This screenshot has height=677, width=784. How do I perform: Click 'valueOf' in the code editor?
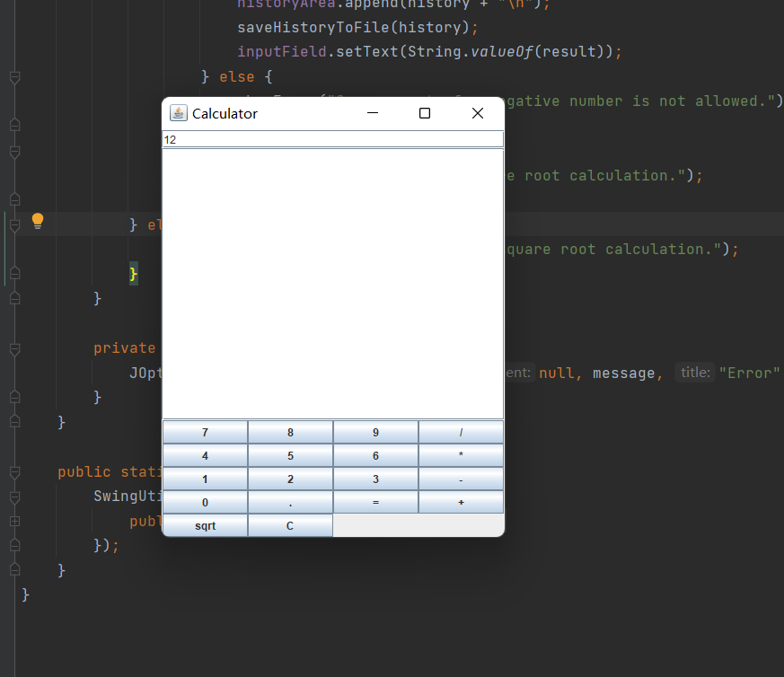502,51
